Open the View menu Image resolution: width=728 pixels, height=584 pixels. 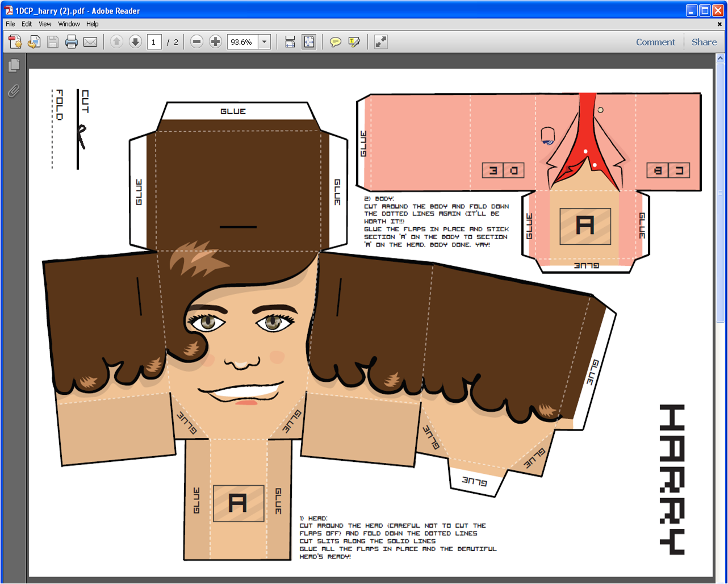[x=44, y=24]
